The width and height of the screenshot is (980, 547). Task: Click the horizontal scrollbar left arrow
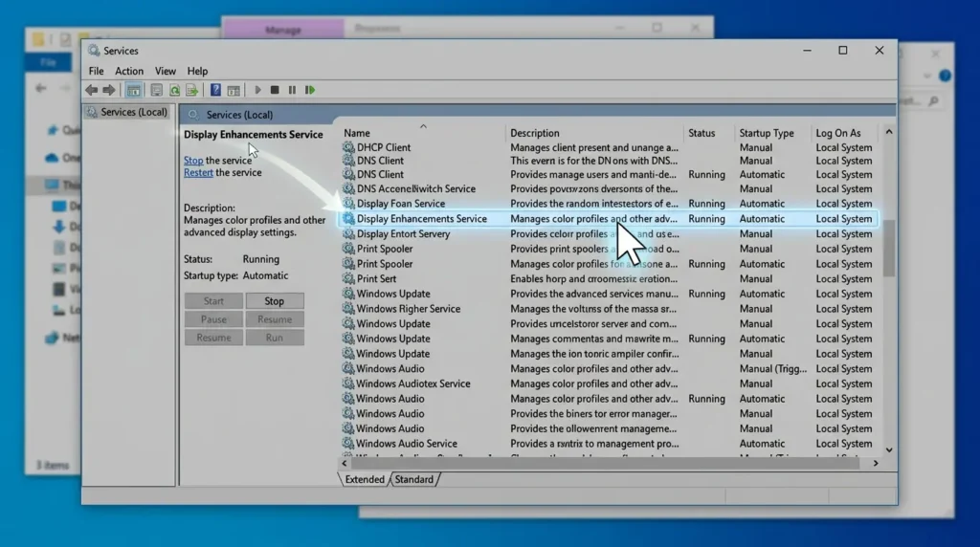tap(345, 464)
